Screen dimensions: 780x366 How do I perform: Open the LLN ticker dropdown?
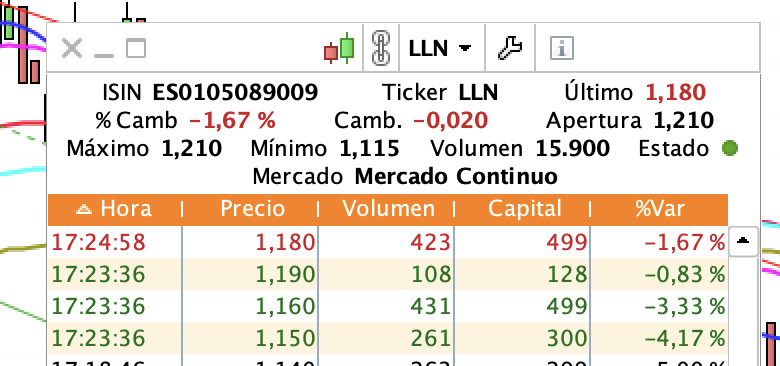tap(440, 48)
